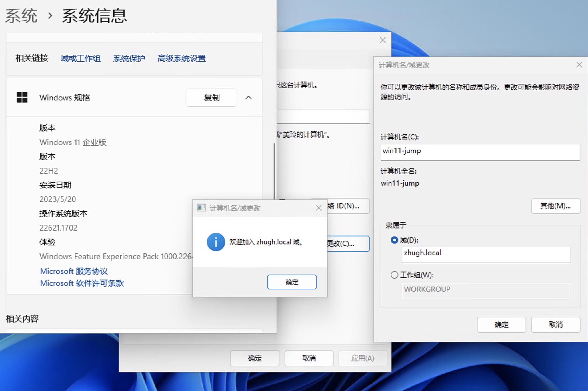The image size is (588, 391).
Task: Click the Windows 规格 header text
Action: (65, 98)
